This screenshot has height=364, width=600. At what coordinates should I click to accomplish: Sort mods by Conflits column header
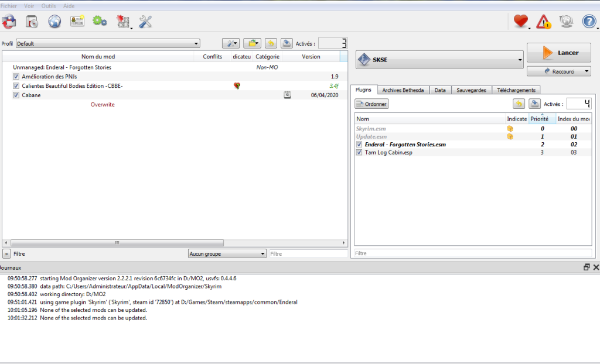click(212, 57)
